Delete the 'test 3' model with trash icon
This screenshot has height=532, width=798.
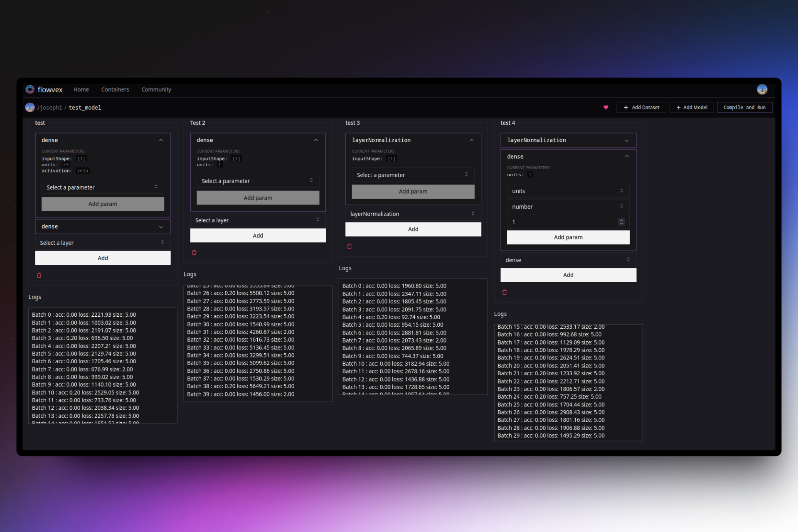pyautogui.click(x=349, y=246)
